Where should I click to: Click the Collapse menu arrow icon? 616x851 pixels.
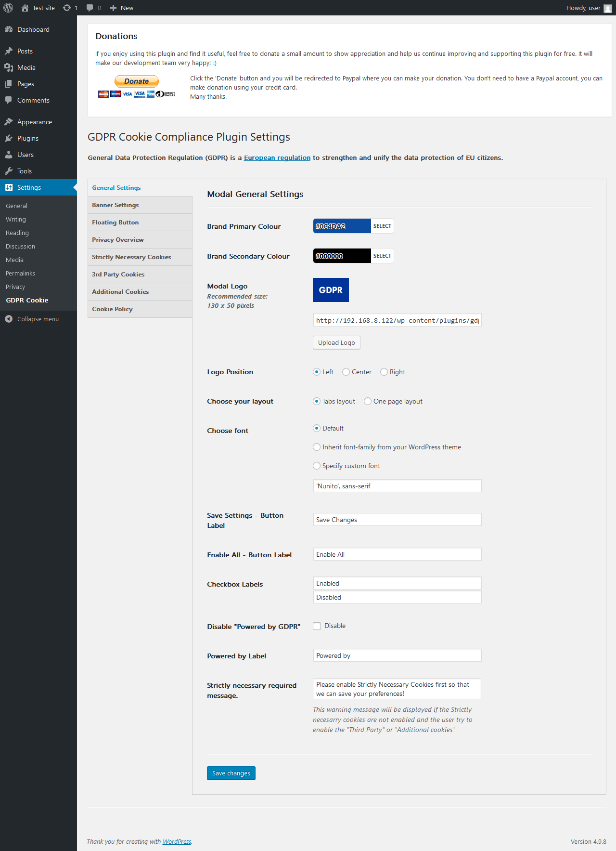click(9, 319)
